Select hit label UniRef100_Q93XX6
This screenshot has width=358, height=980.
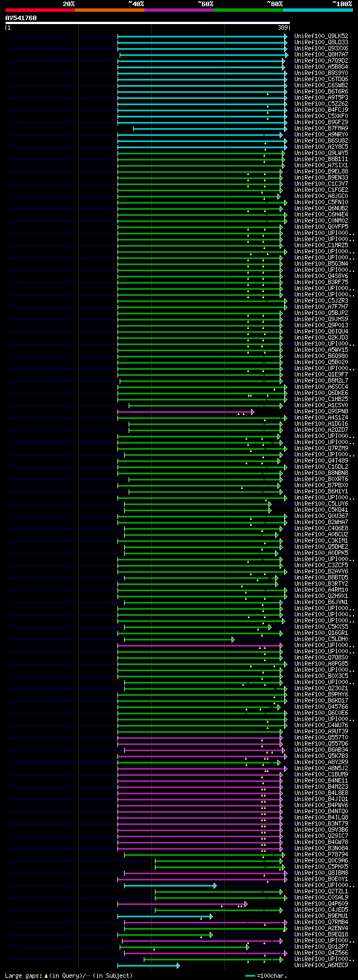[321, 48]
